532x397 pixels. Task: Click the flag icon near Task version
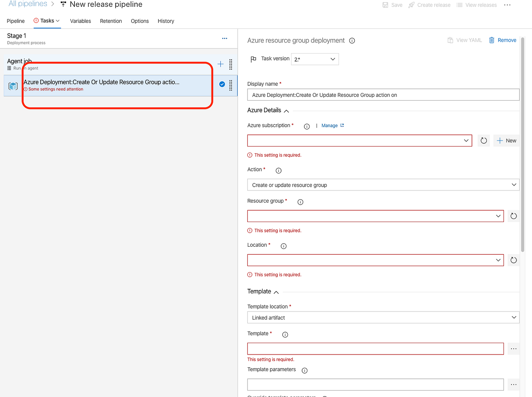[253, 59]
